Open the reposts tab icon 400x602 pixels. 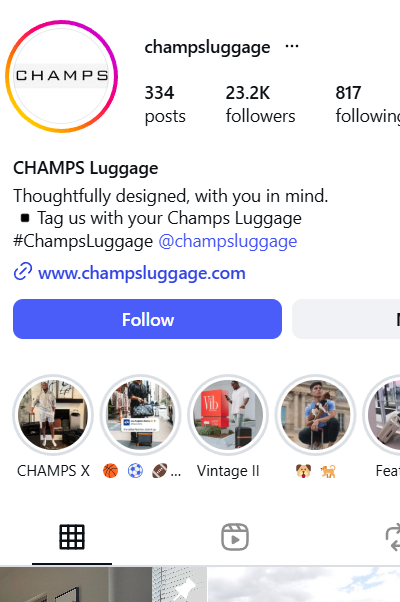pos(393,536)
